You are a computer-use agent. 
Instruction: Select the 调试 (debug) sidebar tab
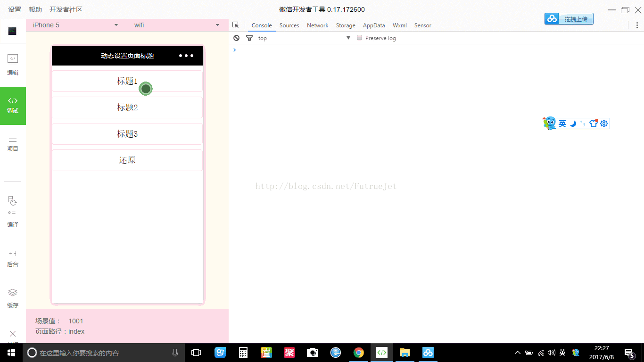(x=13, y=106)
